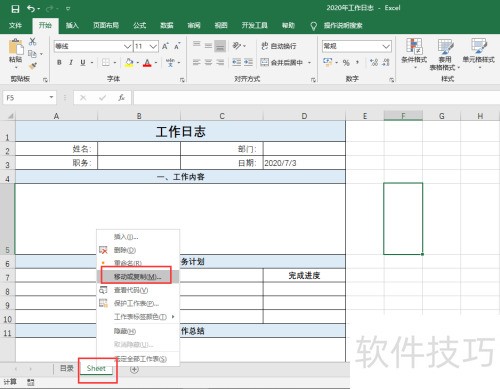This screenshot has height=389, width=500.
Task: Select middle align icon
Action: click(208, 45)
